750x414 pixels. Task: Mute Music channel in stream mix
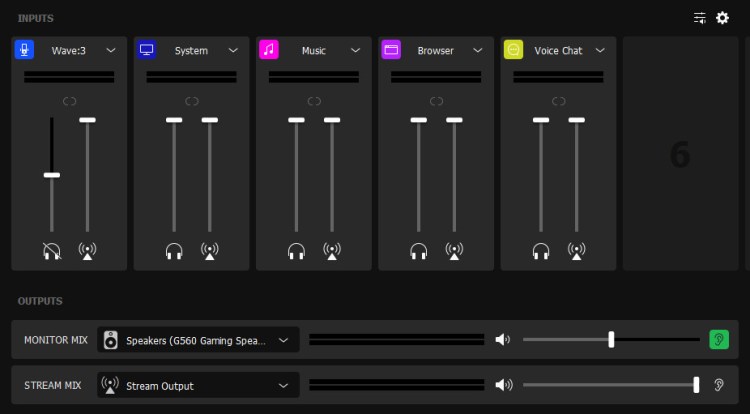[331, 251]
